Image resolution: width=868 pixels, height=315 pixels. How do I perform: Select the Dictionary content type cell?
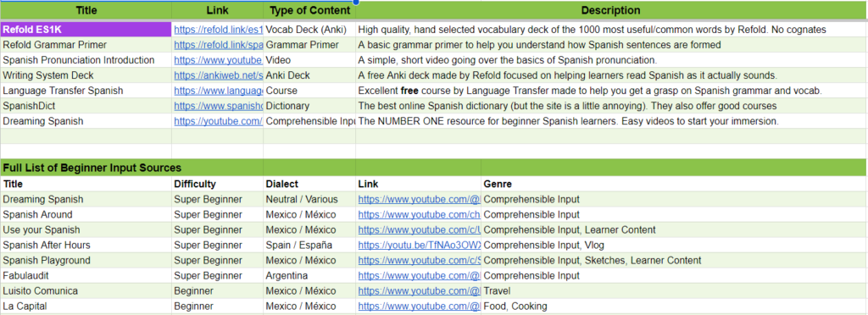309,106
